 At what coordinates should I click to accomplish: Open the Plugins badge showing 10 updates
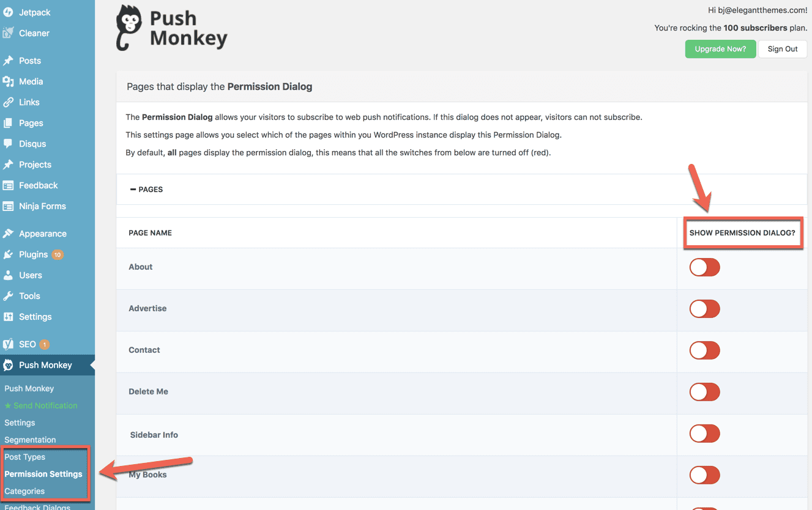coord(57,254)
